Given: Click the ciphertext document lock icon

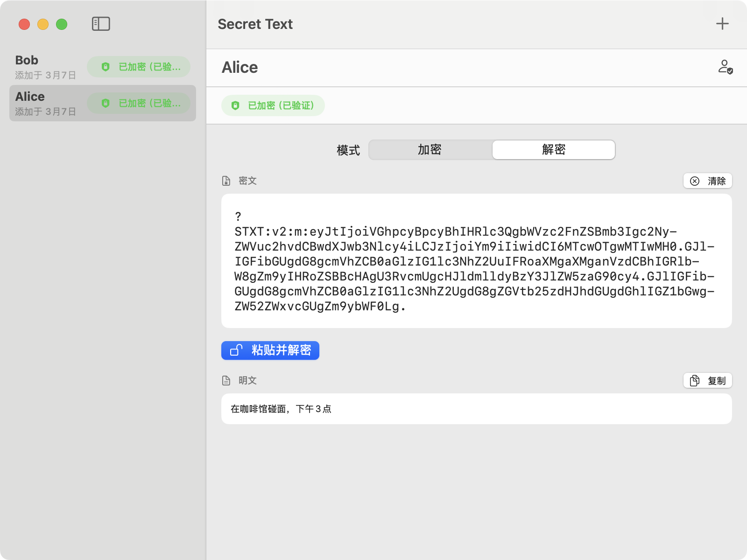Looking at the screenshot, I should pyautogui.click(x=226, y=181).
